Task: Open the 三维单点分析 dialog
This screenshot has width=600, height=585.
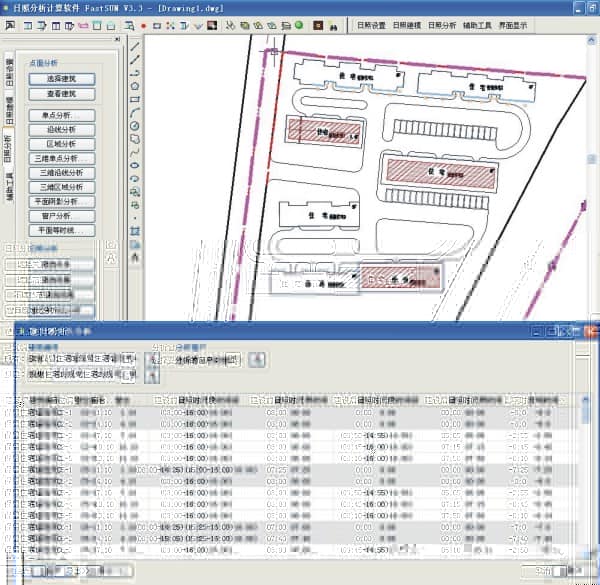Action: [62, 158]
